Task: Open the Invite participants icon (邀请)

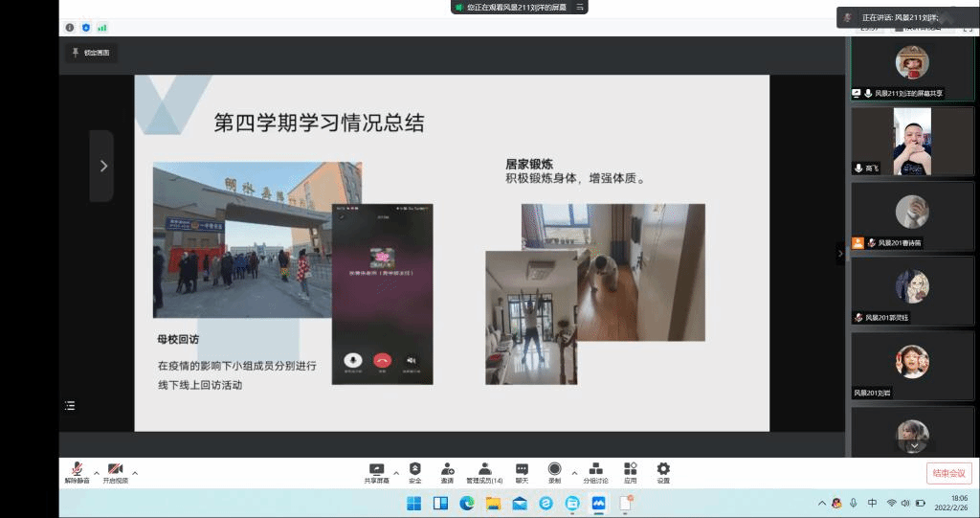Action: pos(447,469)
